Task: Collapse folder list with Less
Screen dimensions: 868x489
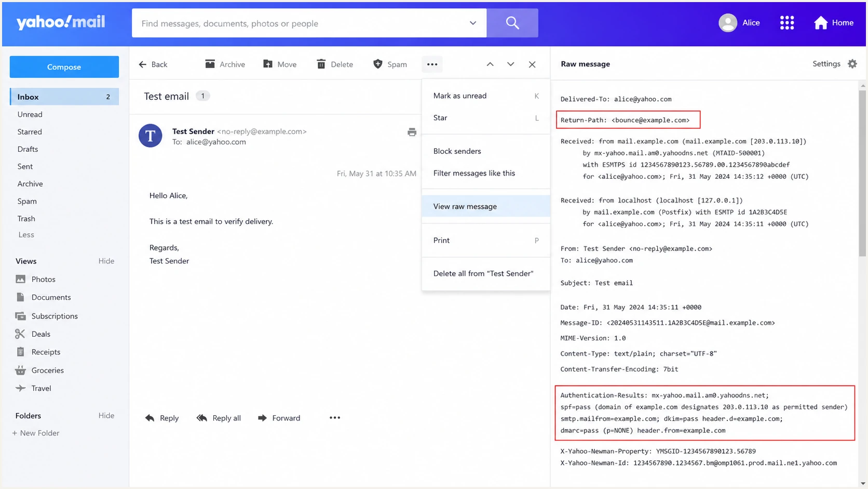Action: (26, 235)
